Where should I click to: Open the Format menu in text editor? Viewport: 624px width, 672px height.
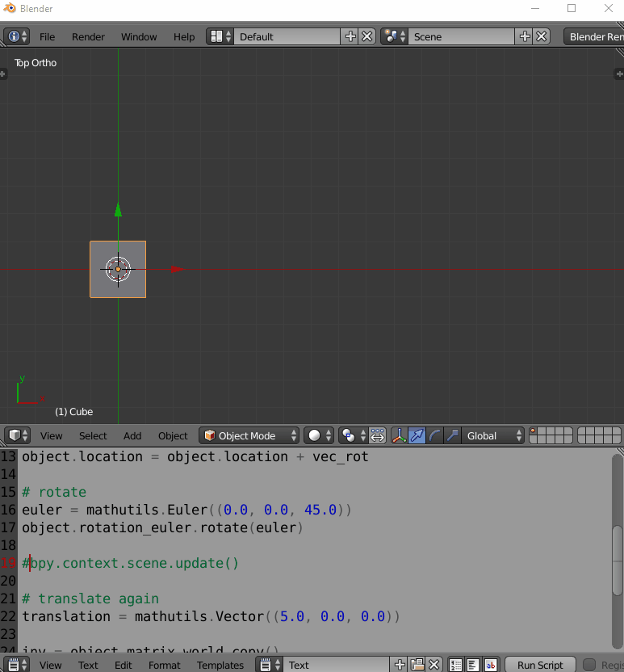[x=165, y=666]
